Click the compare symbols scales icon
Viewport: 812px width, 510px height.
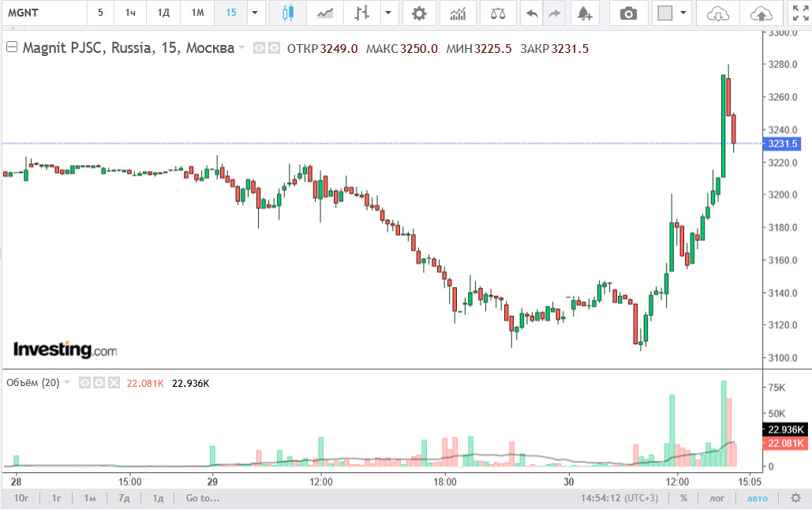click(498, 13)
